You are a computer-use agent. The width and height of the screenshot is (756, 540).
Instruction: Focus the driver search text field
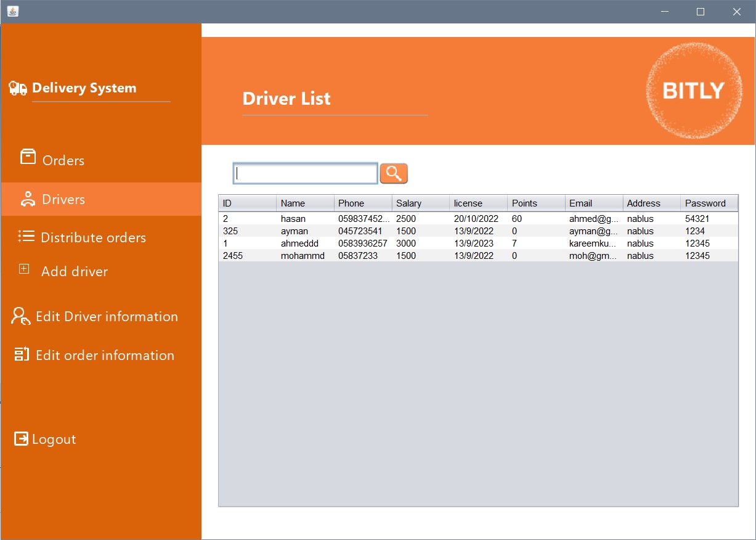point(305,174)
